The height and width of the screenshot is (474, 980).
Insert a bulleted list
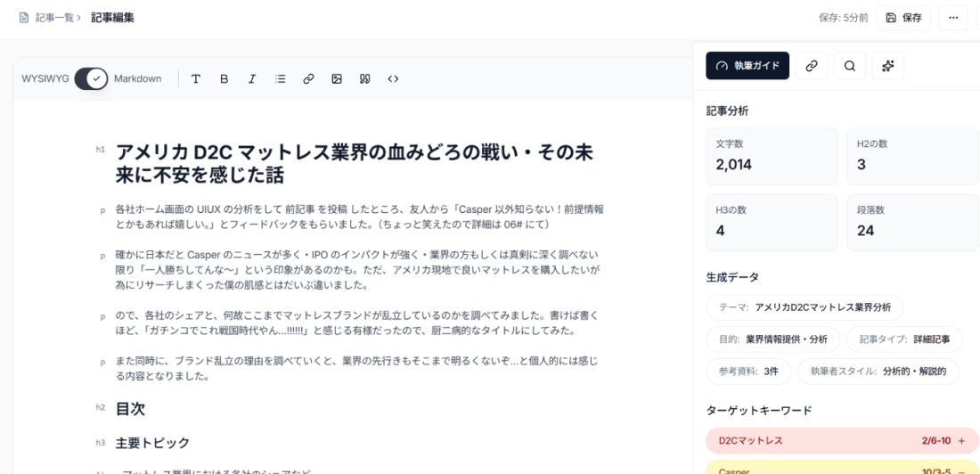281,78
